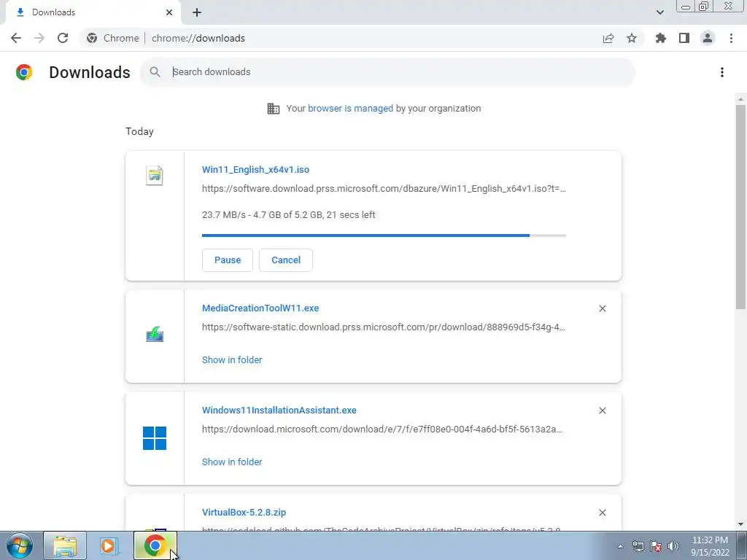Click the Show desktop strip
Screen dimensions: 747x560
point(742,545)
